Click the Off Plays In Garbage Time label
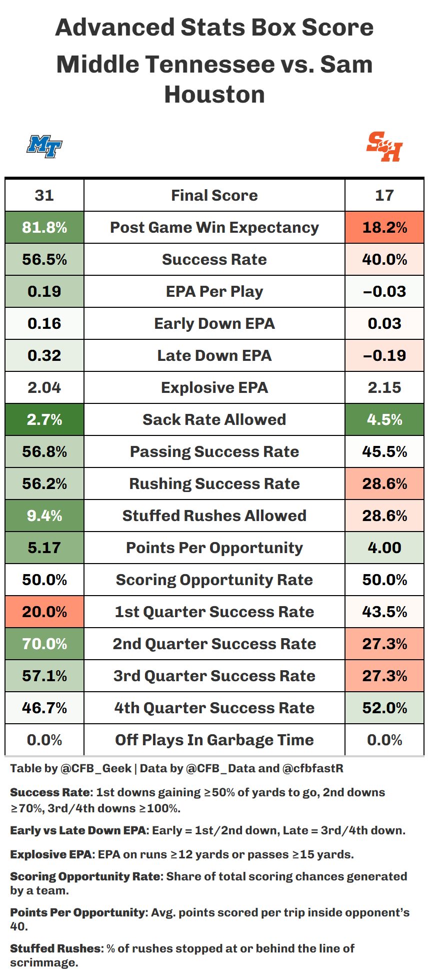This screenshot has height=980, width=429. [x=214, y=740]
